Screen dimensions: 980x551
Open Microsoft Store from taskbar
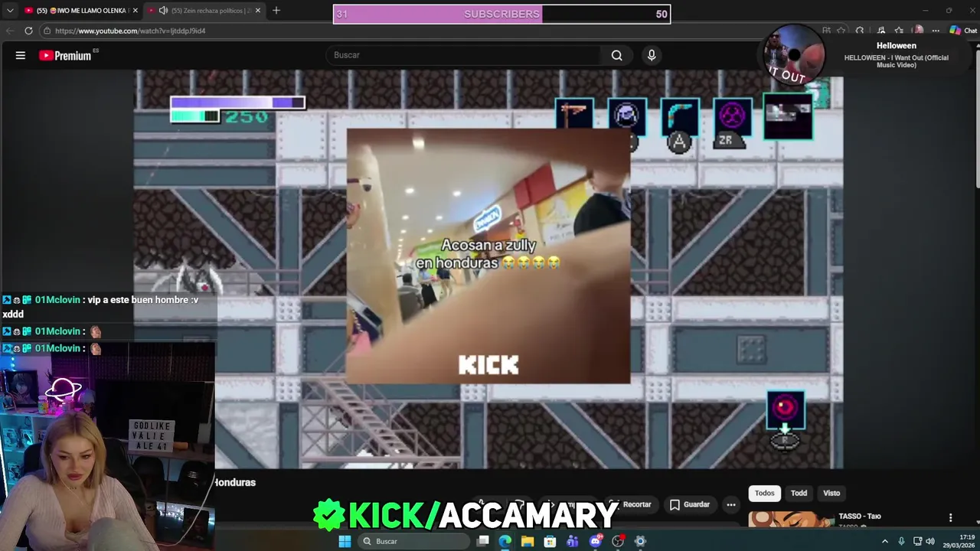coord(550,541)
